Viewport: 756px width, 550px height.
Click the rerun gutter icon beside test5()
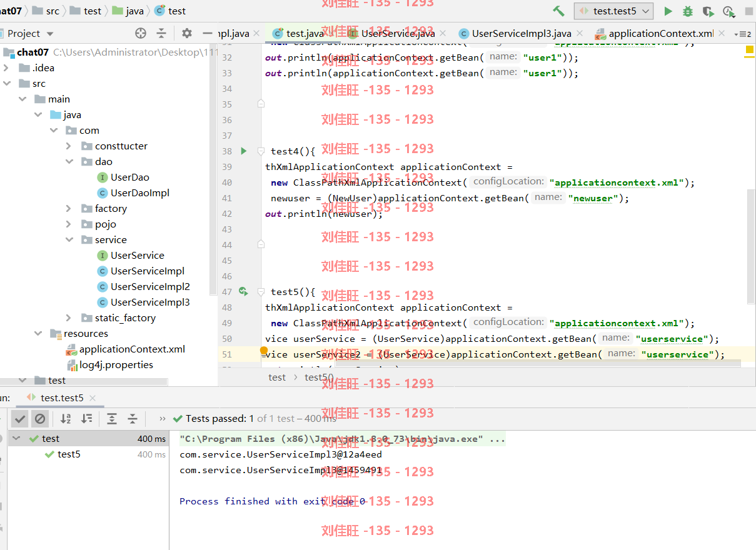click(244, 292)
